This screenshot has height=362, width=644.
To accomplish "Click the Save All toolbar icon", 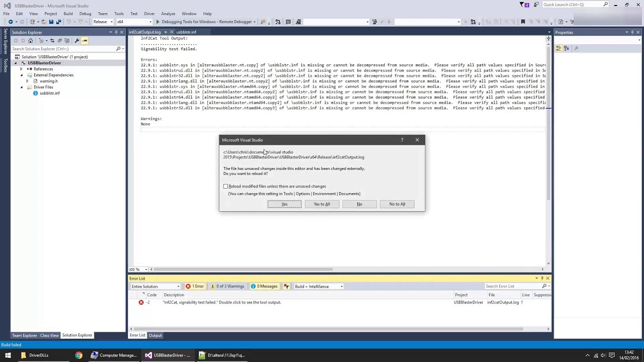I will (58, 22).
